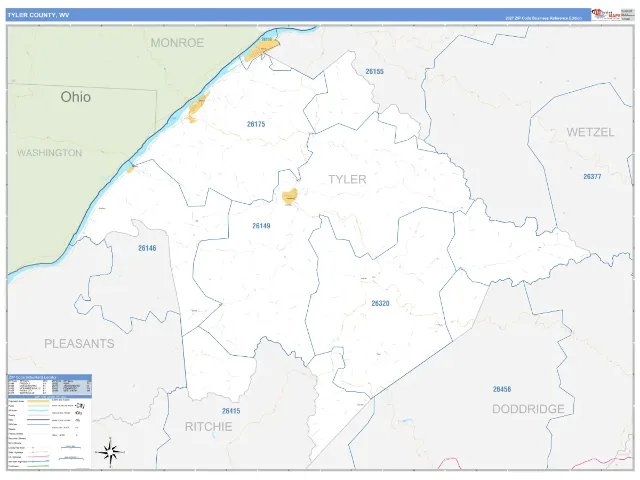Click the TYLER county name label
640x480 pixels.
(347, 179)
